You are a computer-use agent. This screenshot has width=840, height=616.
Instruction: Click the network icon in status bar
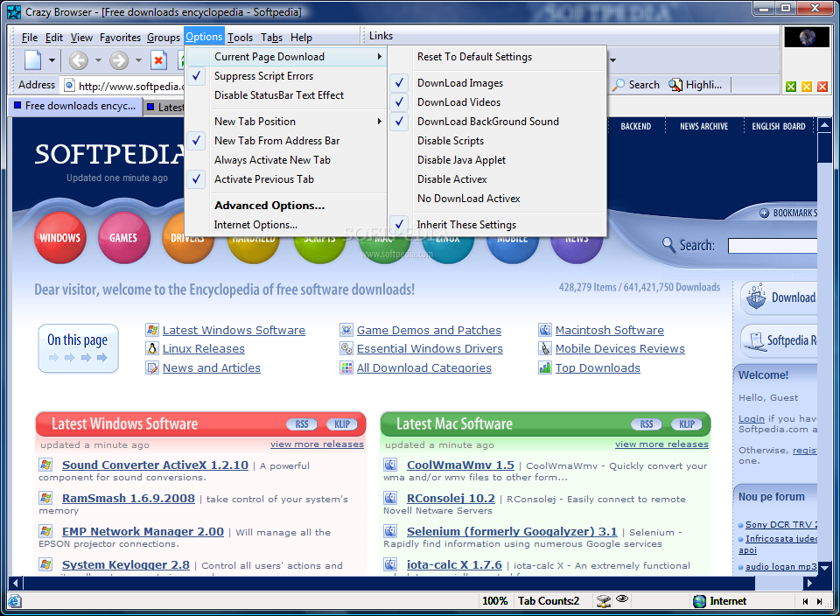[604, 601]
